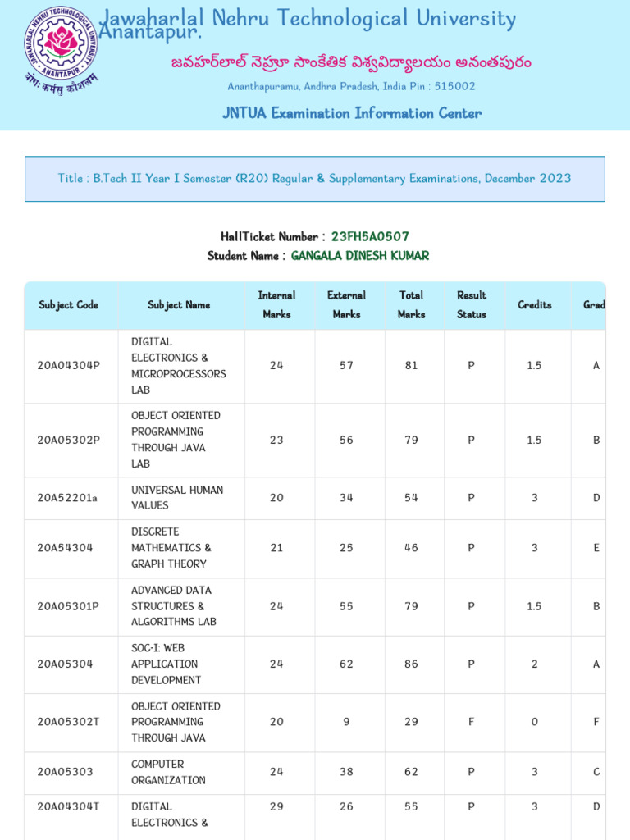630x840 pixels.
Task: Click internal marks 23
Action: [x=276, y=440]
